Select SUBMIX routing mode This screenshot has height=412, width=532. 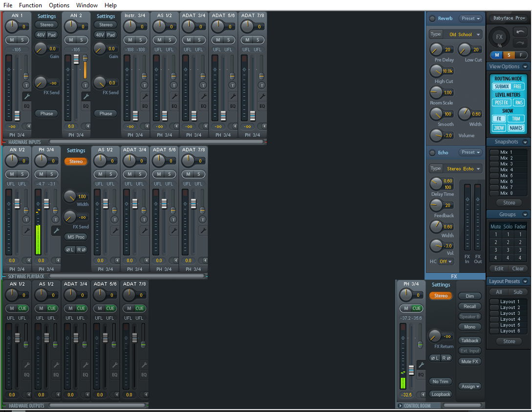pyautogui.click(x=501, y=86)
